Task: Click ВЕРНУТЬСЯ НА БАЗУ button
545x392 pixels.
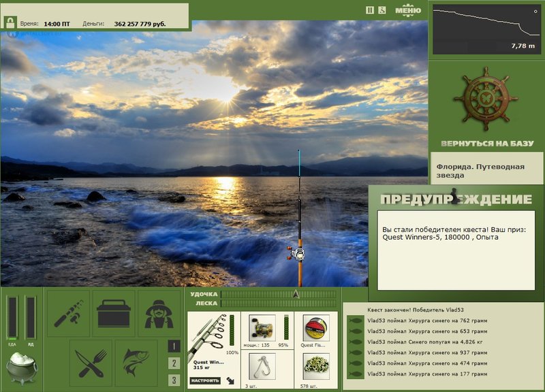Action: point(487,144)
